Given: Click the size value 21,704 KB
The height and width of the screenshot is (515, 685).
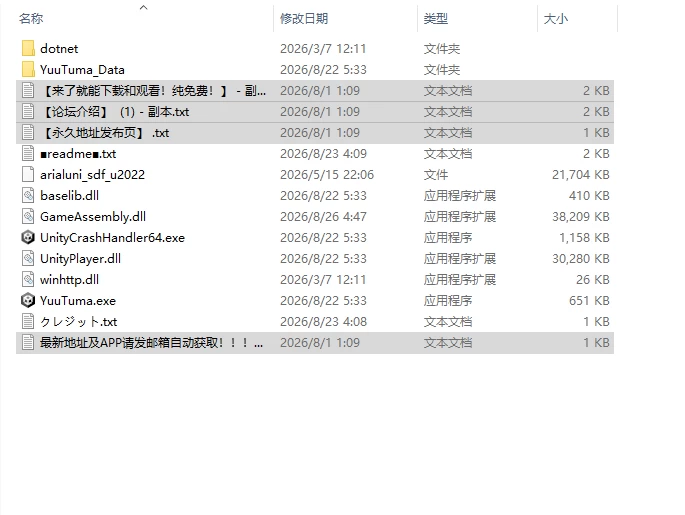Looking at the screenshot, I should point(581,175).
